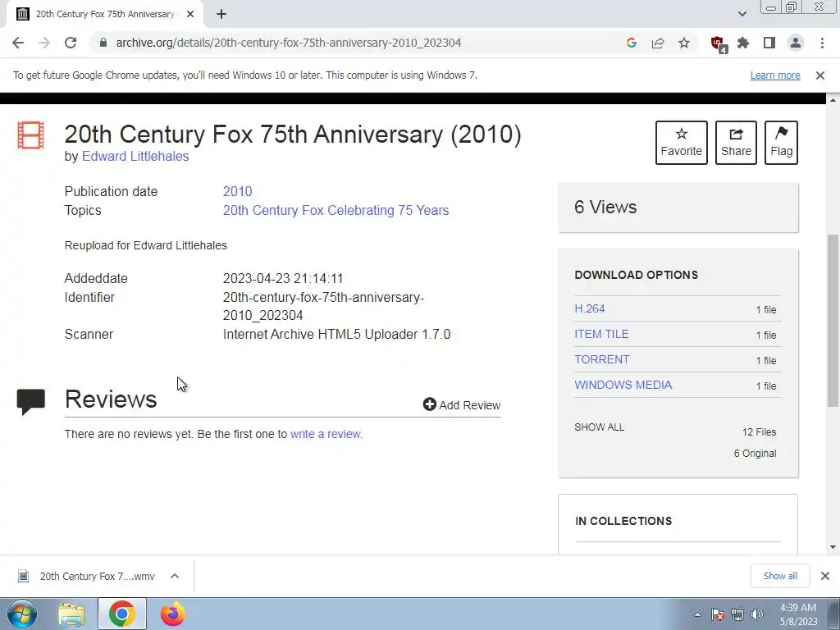The image size is (840, 630).
Task: Click the address bar URL field
Action: [x=288, y=43]
